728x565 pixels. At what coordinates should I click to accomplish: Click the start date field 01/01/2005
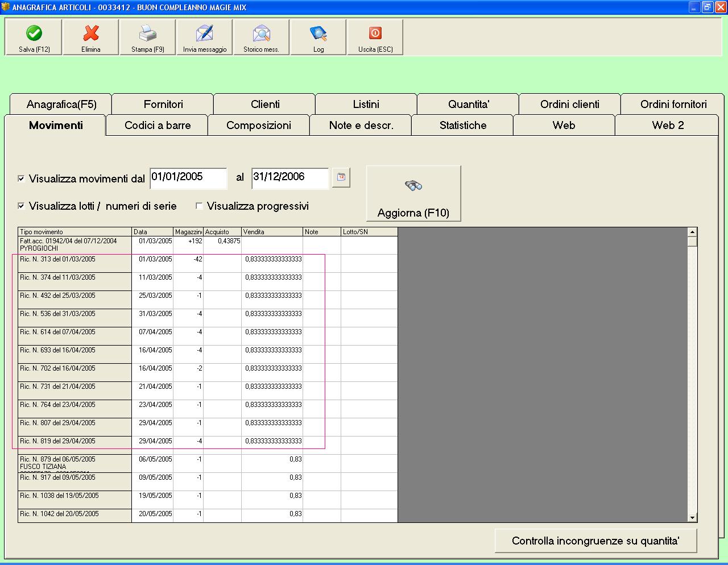tap(188, 177)
